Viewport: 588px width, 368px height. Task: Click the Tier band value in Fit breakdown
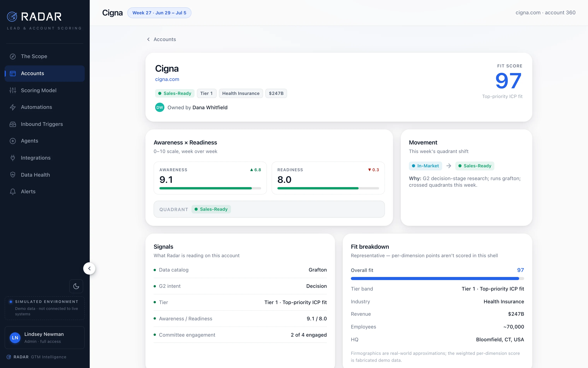coord(493,289)
